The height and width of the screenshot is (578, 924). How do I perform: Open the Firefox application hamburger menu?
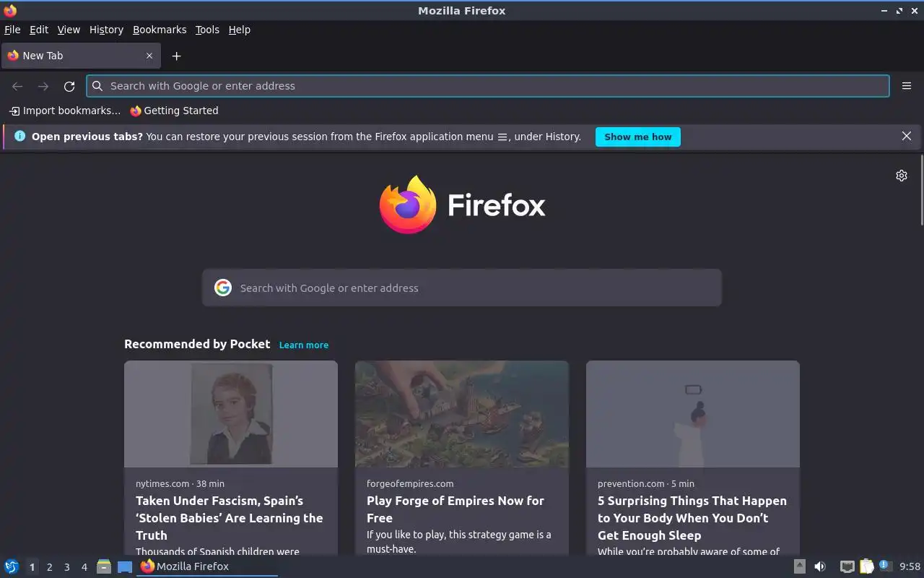pos(907,86)
